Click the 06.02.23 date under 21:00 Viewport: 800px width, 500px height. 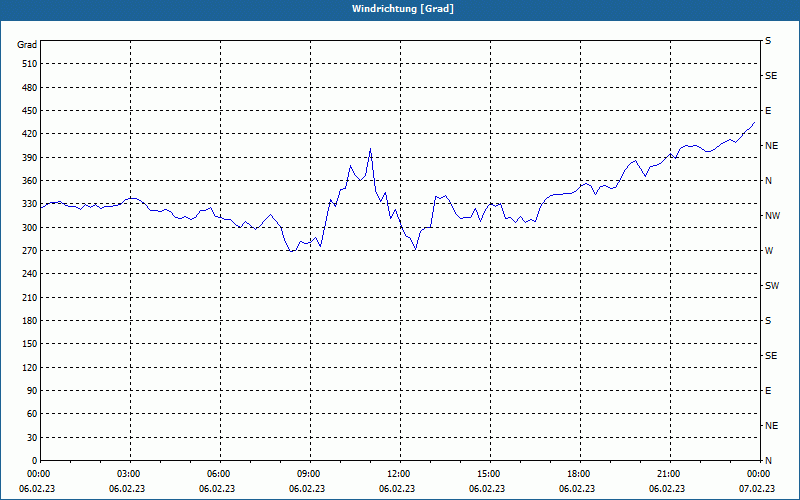pos(667,489)
